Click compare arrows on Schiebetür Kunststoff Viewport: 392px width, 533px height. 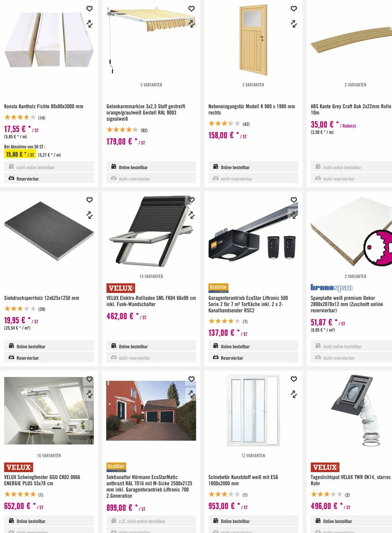point(294,394)
